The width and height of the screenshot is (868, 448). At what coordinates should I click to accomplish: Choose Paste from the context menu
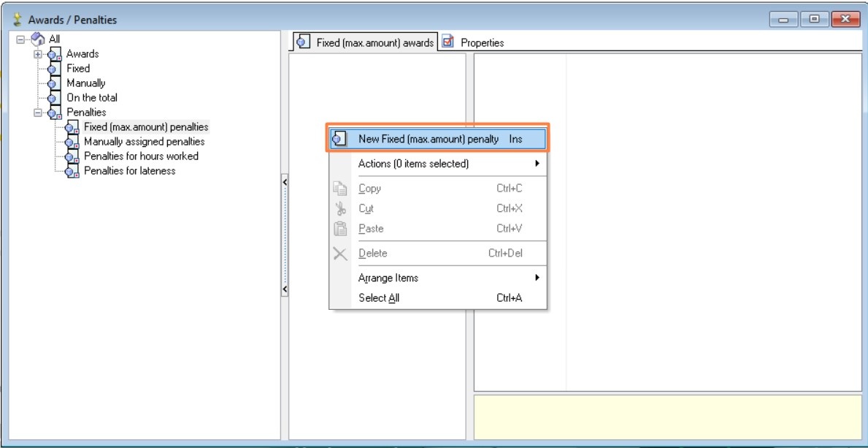(438, 229)
